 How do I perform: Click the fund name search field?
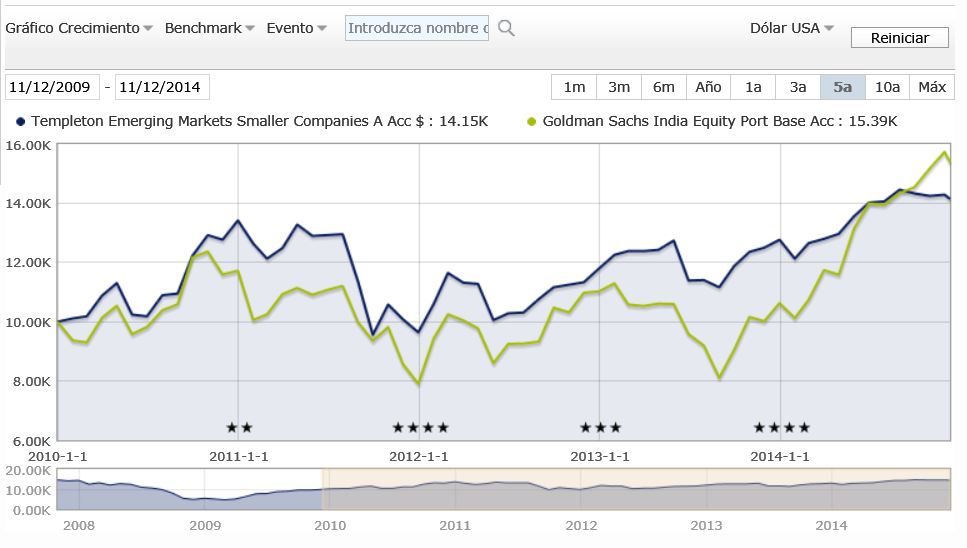coord(417,28)
